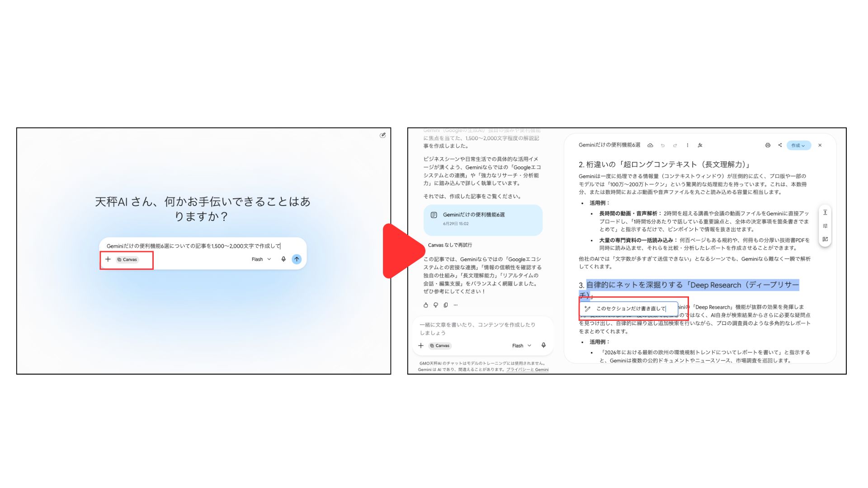868x488 pixels.
Task: Click the highlighted heading 3. 自律的にネットを深掘りする
Action: click(689, 289)
